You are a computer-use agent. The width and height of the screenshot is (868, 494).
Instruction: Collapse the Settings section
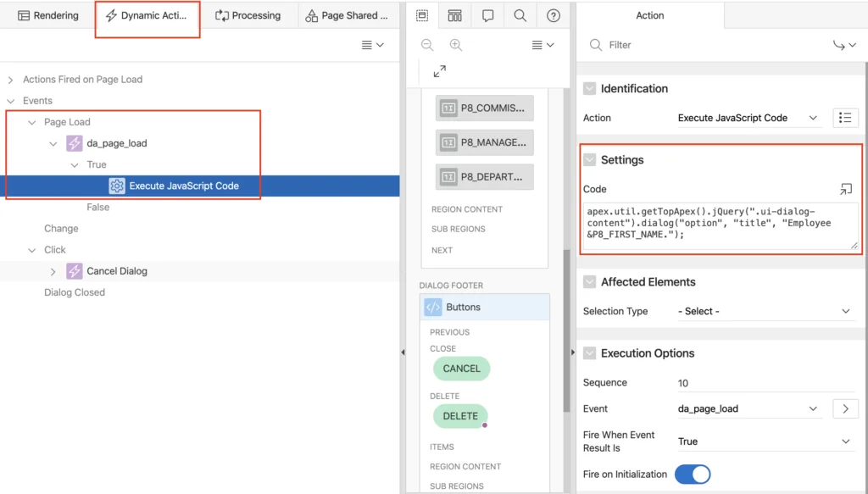coord(590,160)
